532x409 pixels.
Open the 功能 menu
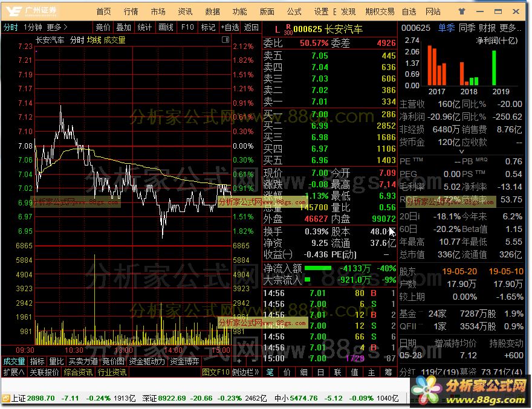coord(239,11)
